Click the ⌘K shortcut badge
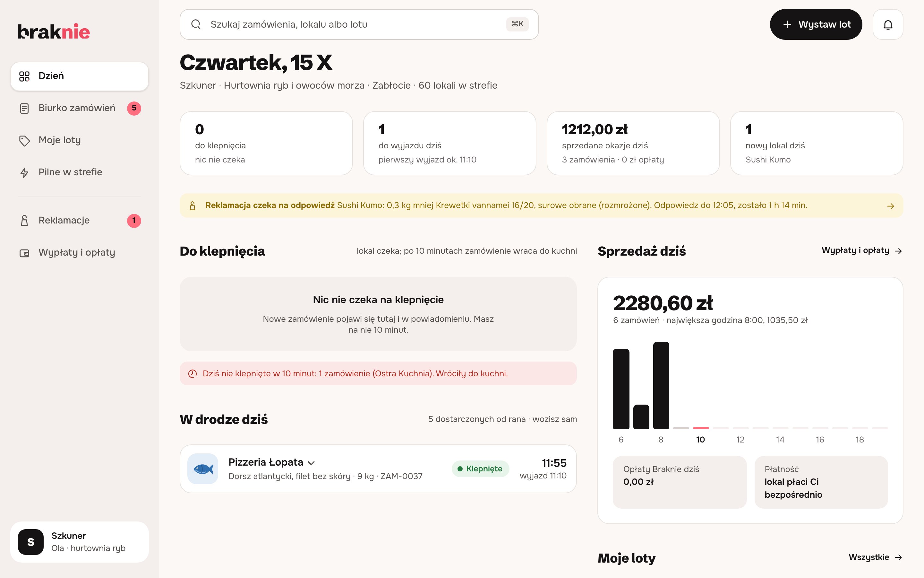The image size is (924, 578). point(518,24)
